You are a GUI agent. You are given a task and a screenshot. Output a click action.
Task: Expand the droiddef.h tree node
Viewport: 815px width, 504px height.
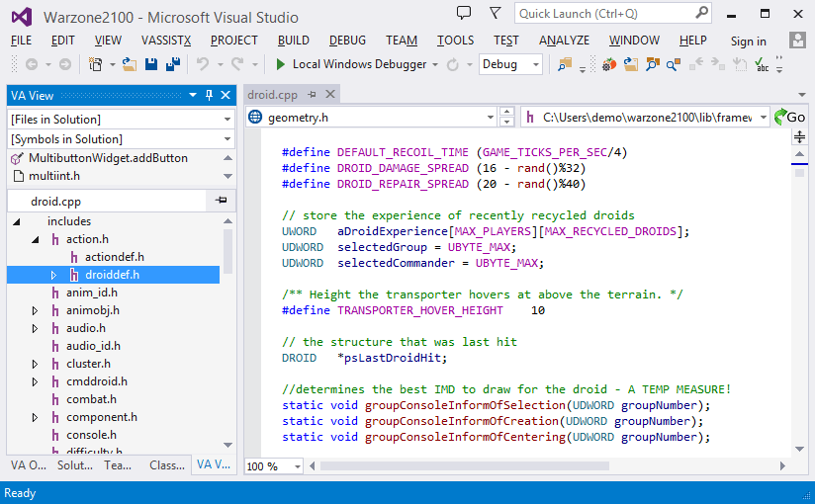(53, 275)
